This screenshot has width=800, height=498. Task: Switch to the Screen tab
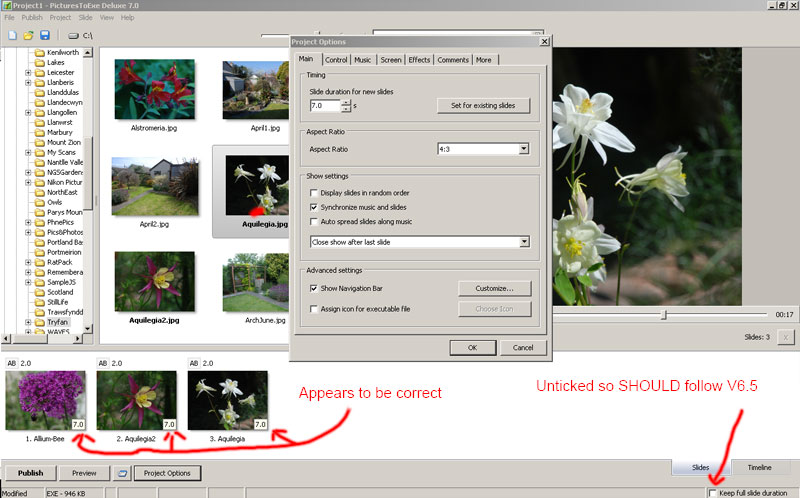391,60
